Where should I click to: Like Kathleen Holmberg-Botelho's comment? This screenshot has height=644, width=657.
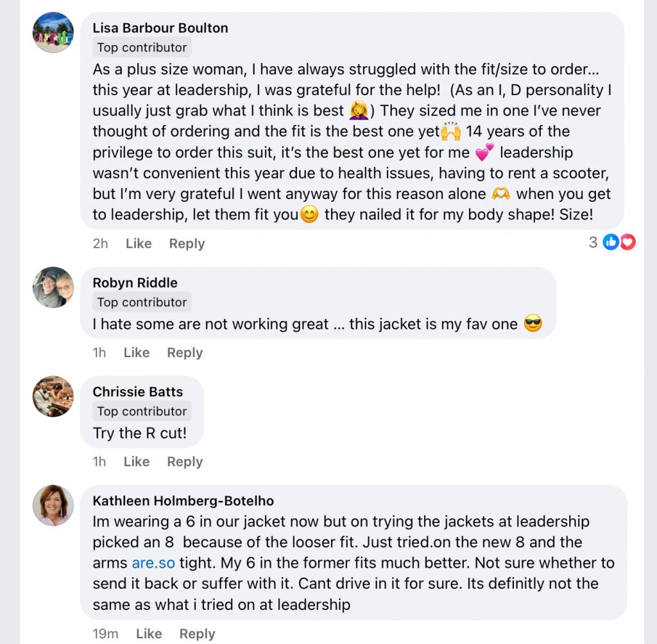point(148,634)
